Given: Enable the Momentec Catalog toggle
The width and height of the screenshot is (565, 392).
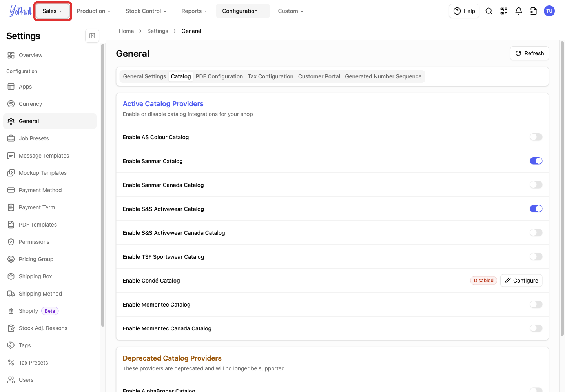Looking at the screenshot, I should pyautogui.click(x=536, y=304).
